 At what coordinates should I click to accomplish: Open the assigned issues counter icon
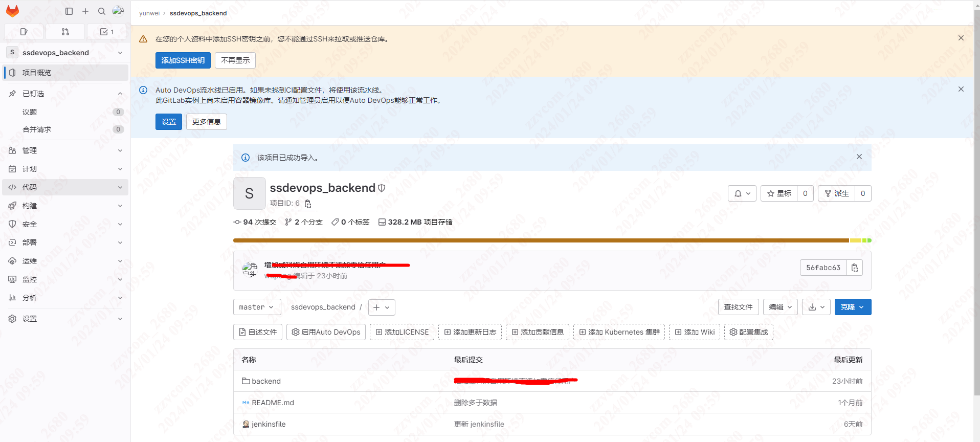[x=24, y=32]
